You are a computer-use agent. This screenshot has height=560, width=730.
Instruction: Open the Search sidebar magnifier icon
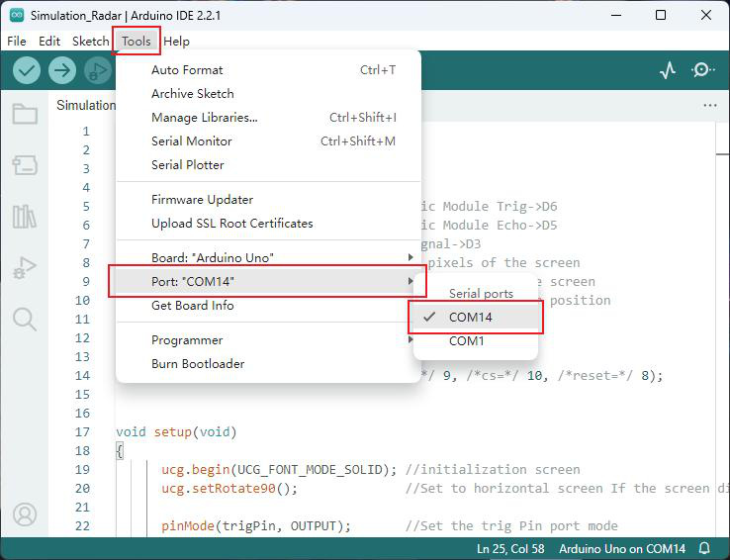[x=25, y=320]
